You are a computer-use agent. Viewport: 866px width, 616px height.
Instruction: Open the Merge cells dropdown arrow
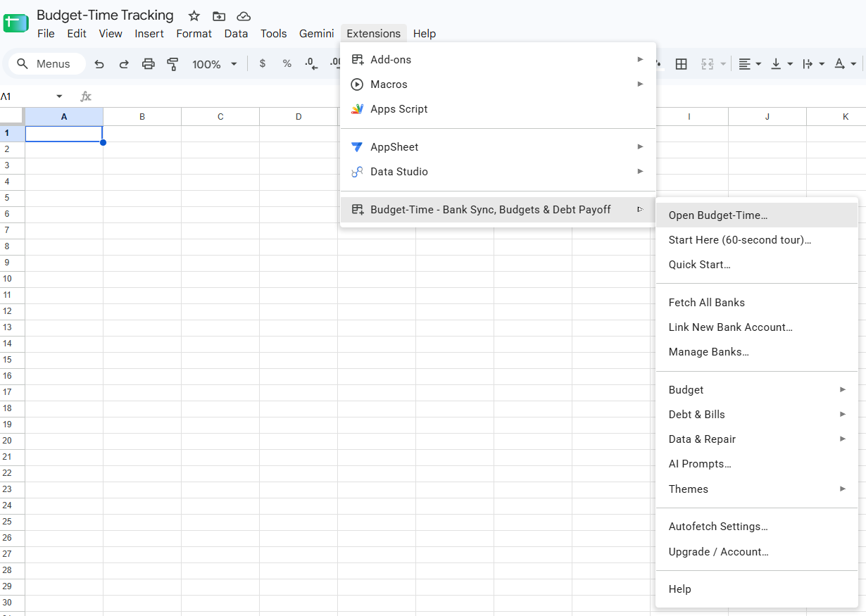tap(723, 64)
